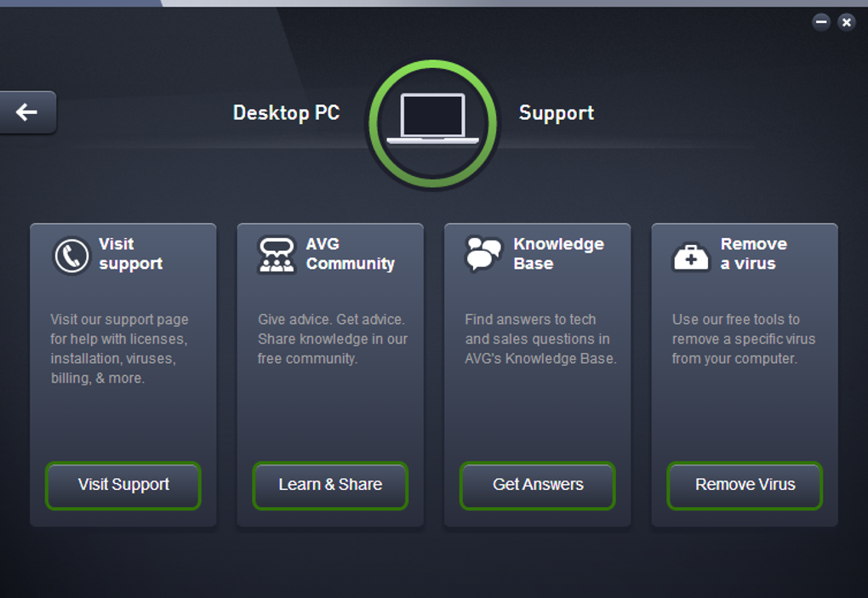Click the first-aid kit Remove a virus icon

(690, 257)
